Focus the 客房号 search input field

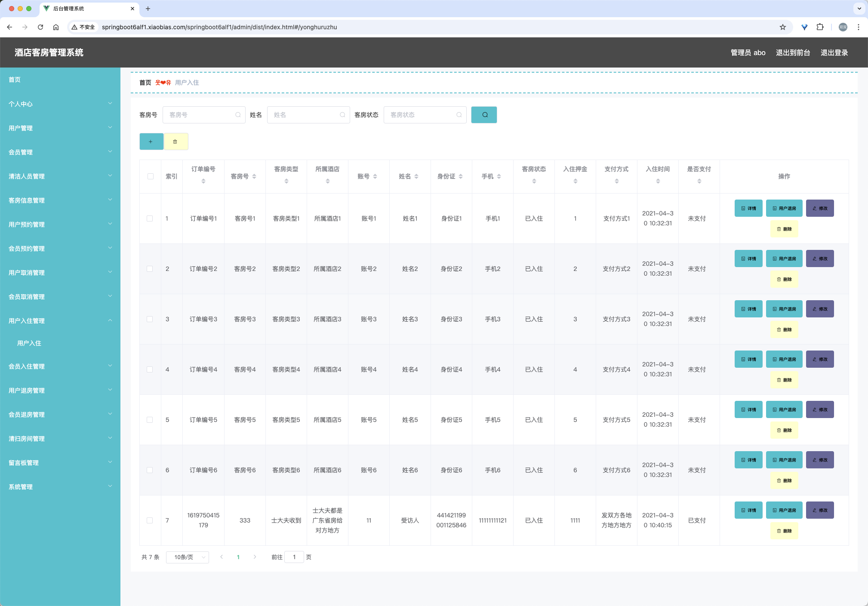point(204,115)
